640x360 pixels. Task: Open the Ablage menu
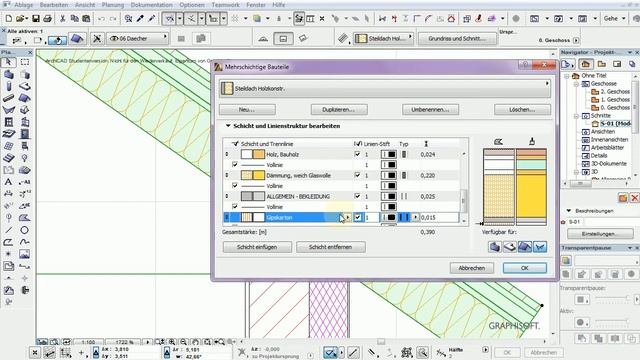23,5
